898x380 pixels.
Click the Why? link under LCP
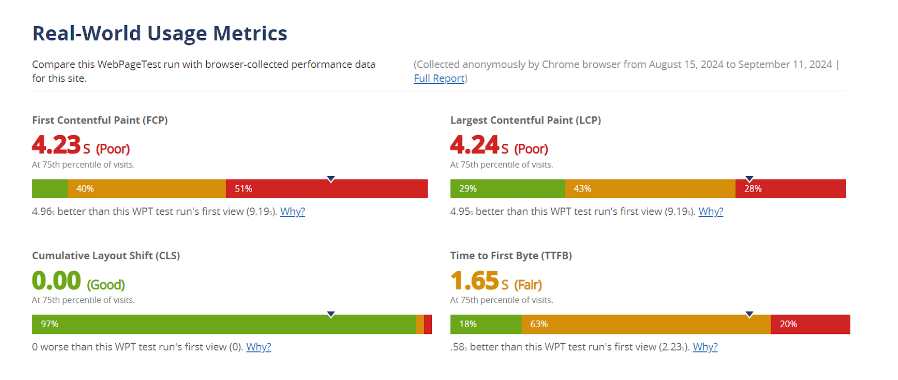(711, 211)
